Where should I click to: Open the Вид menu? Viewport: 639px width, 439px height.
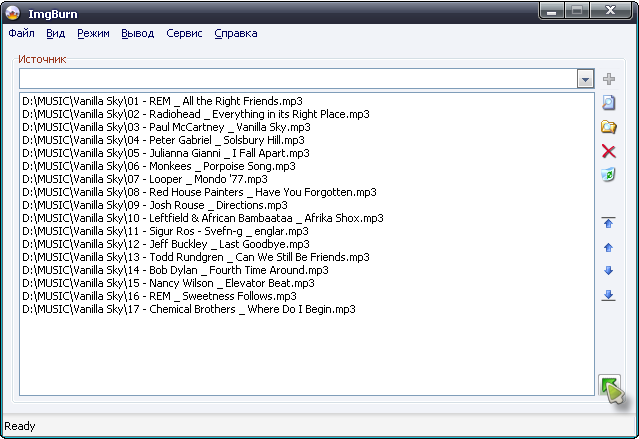pos(56,33)
